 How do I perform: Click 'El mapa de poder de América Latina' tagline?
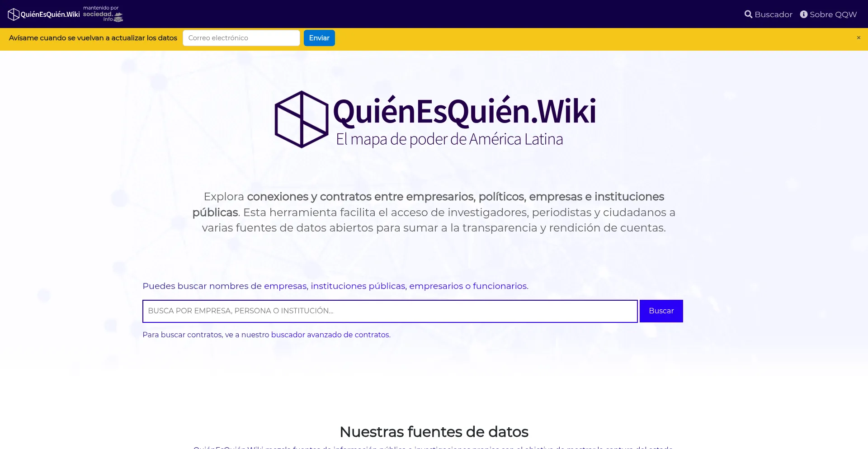point(449,139)
